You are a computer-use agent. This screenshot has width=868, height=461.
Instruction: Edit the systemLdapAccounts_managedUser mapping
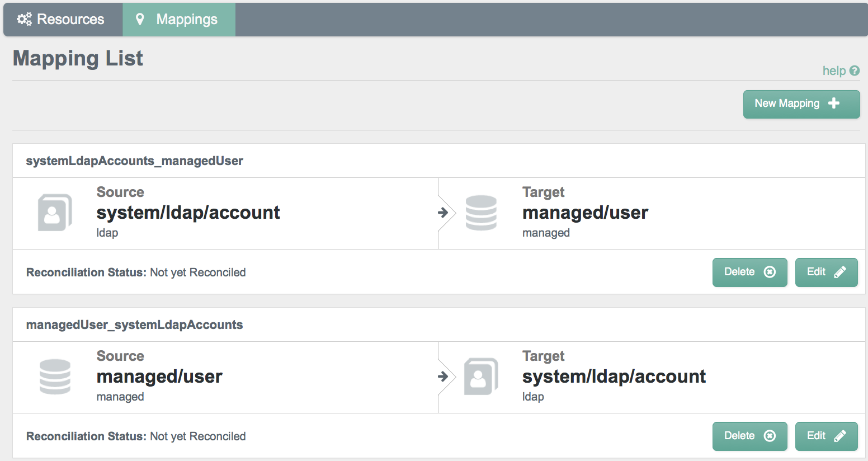tap(827, 272)
